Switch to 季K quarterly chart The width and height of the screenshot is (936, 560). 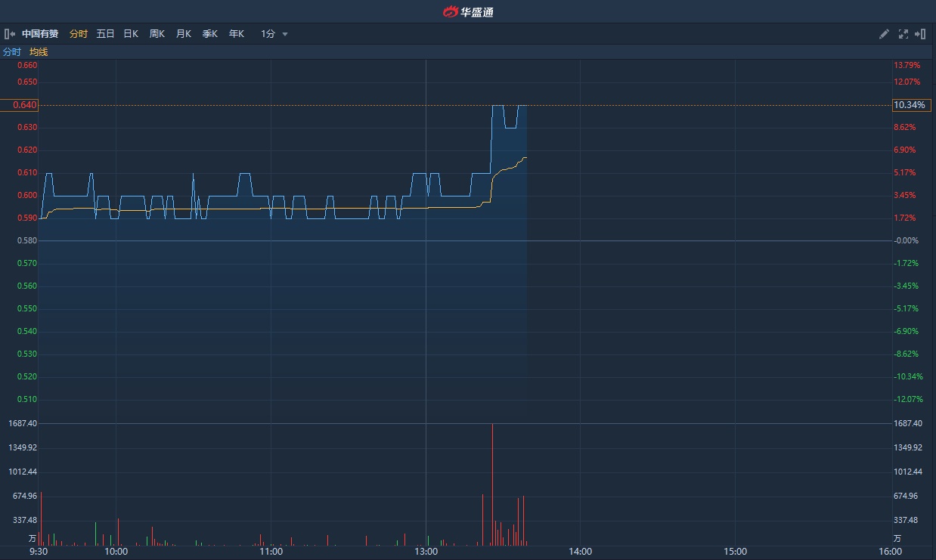pyautogui.click(x=209, y=34)
